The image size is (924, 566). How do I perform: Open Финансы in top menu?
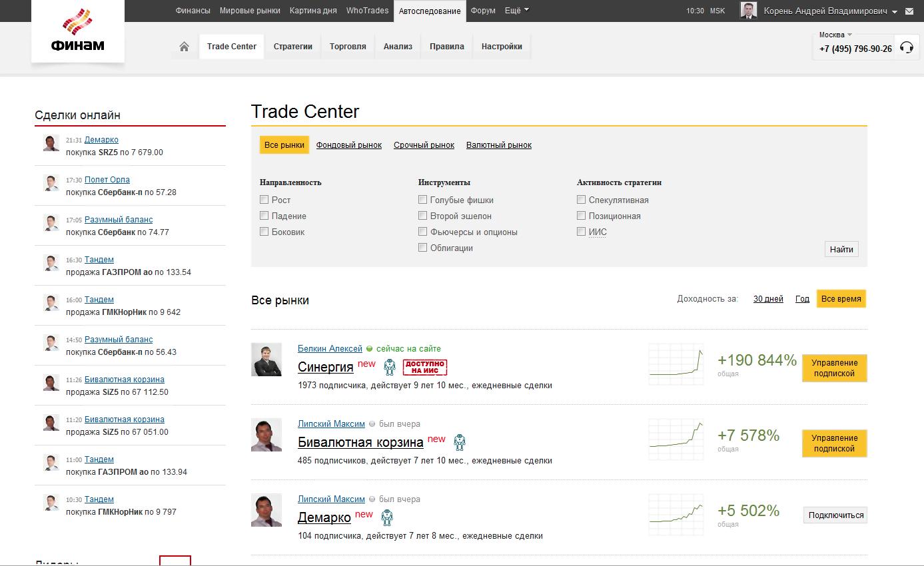point(193,11)
